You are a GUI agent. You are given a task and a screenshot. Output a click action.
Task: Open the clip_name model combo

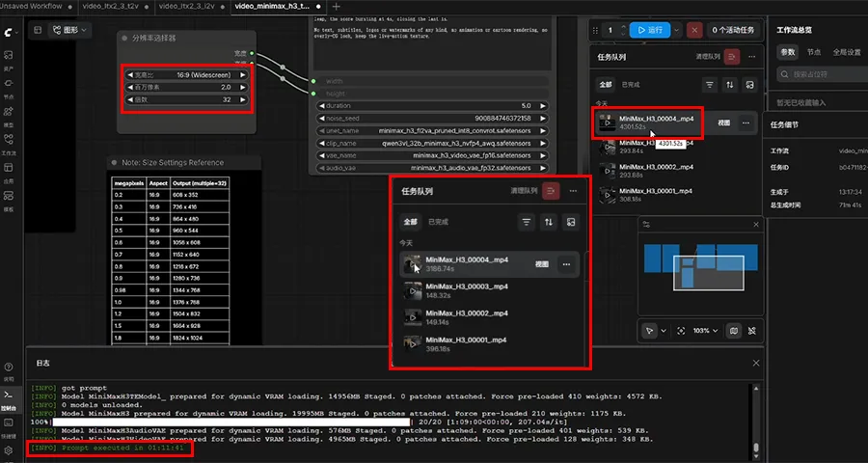[x=433, y=143]
